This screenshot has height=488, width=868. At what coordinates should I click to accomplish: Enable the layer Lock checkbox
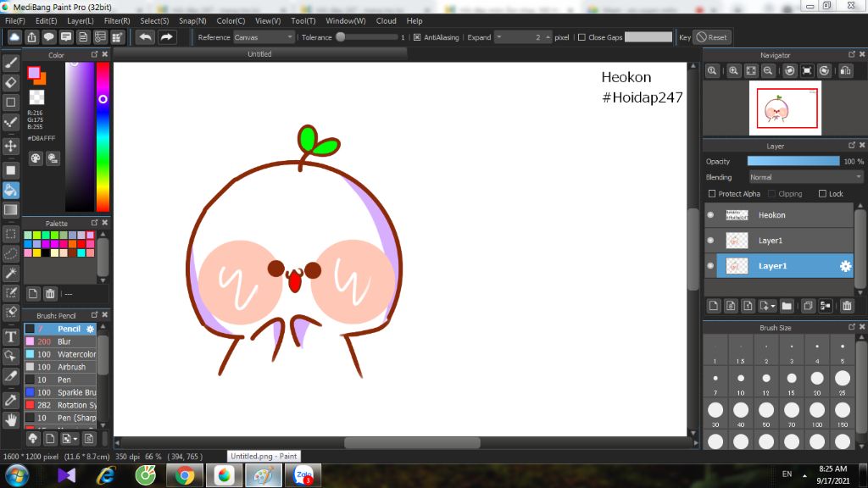point(822,194)
